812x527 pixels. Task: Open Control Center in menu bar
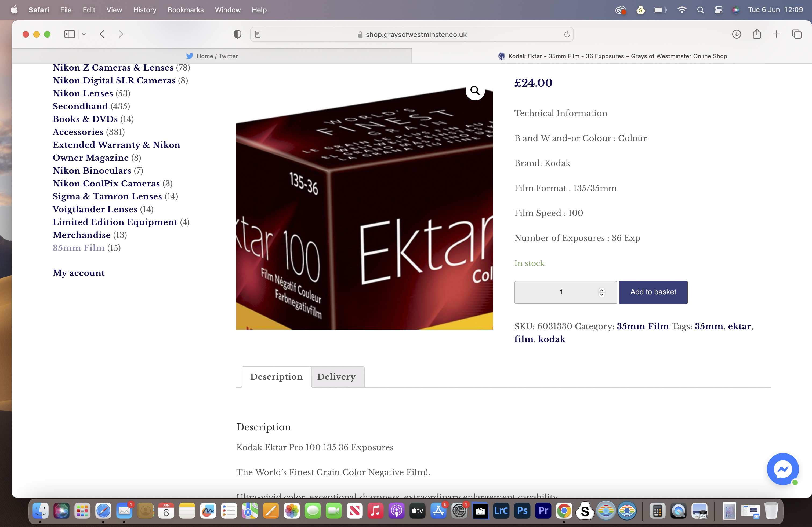point(719,10)
